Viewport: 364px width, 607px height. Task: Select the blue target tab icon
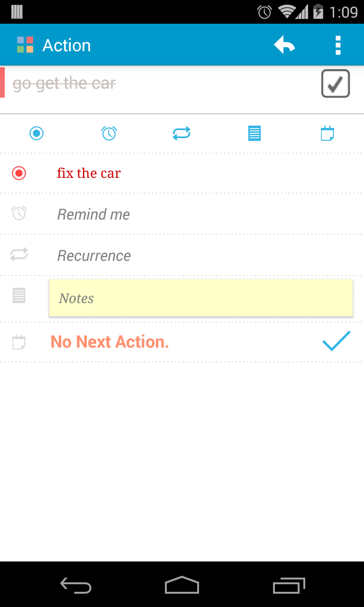click(36, 133)
